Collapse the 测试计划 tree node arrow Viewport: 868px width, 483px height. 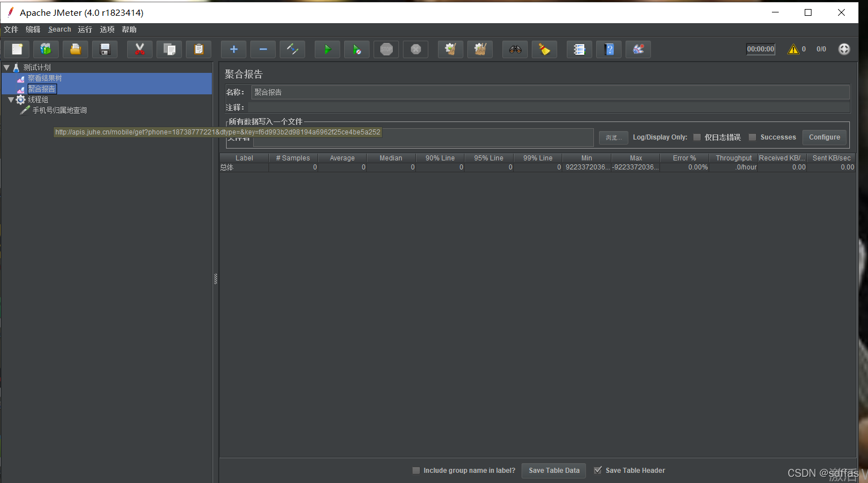(x=7, y=67)
